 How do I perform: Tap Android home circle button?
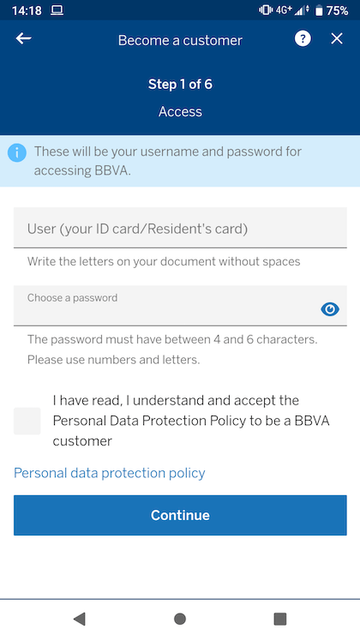(180, 619)
